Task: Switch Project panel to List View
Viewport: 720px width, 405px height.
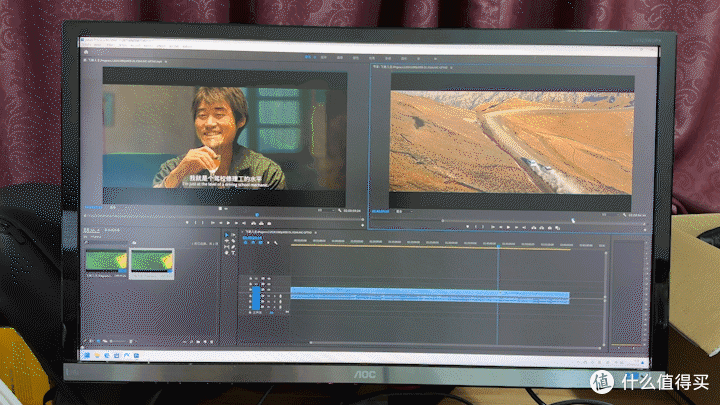Action: click(91, 341)
